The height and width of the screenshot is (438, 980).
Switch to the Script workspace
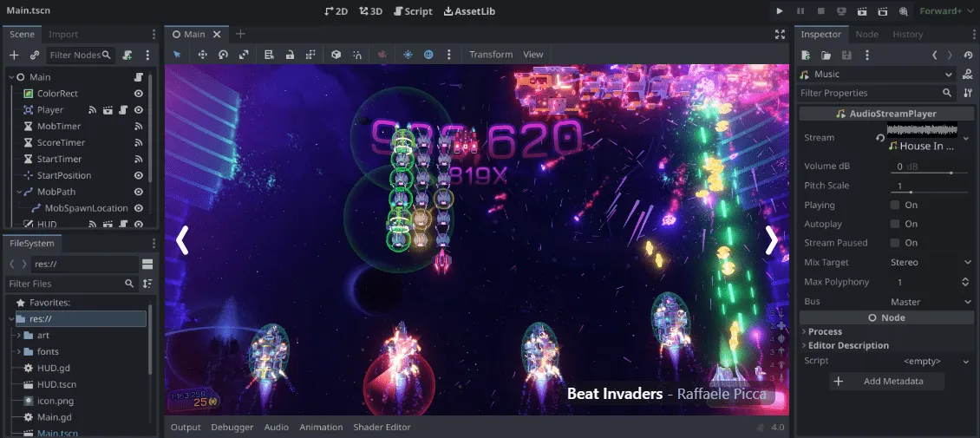(x=413, y=11)
